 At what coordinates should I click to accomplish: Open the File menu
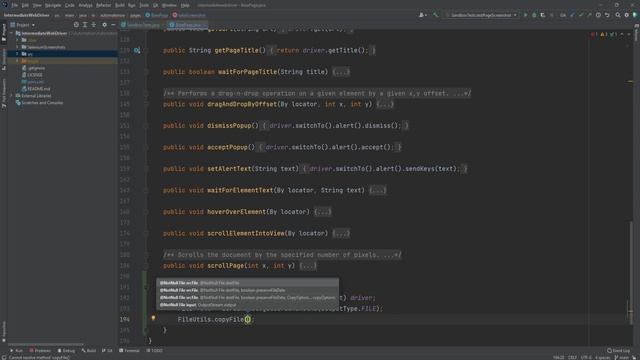(x=15, y=5)
